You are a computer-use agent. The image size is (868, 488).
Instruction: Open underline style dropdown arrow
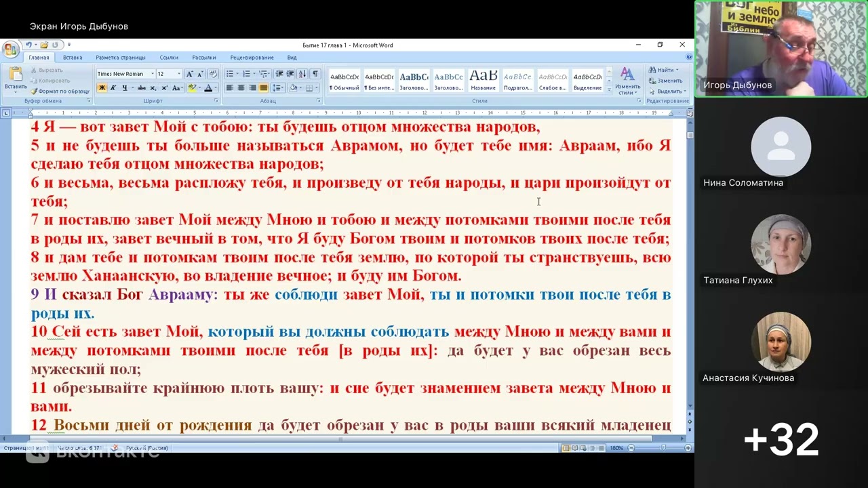132,88
